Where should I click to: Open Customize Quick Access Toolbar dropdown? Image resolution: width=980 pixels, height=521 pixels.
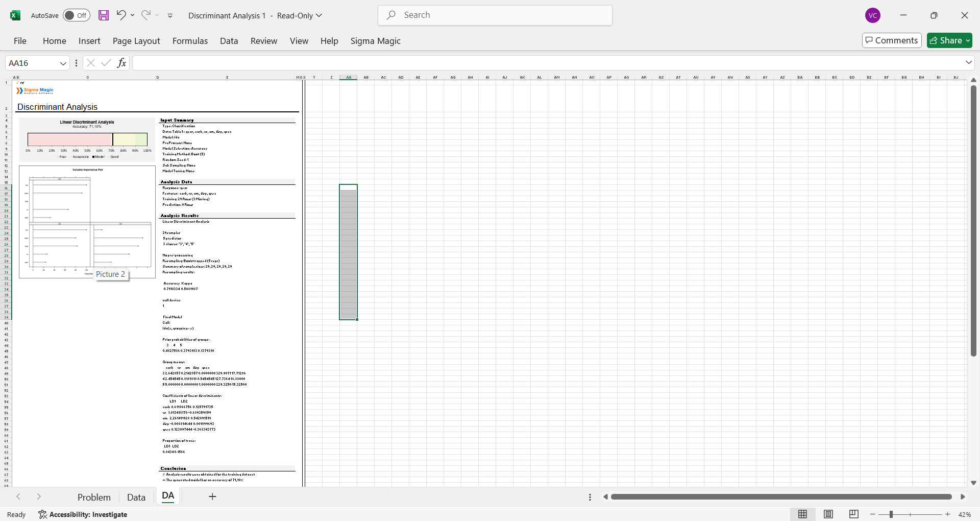pos(170,16)
